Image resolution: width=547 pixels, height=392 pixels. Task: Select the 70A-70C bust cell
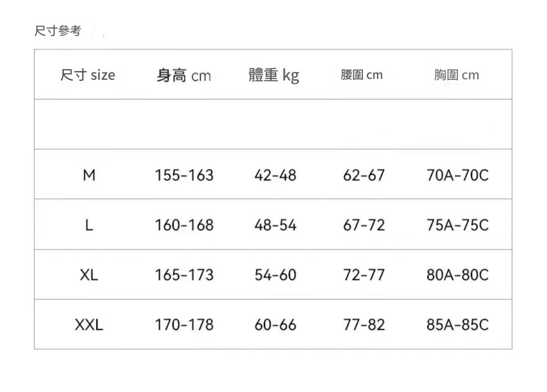click(457, 175)
